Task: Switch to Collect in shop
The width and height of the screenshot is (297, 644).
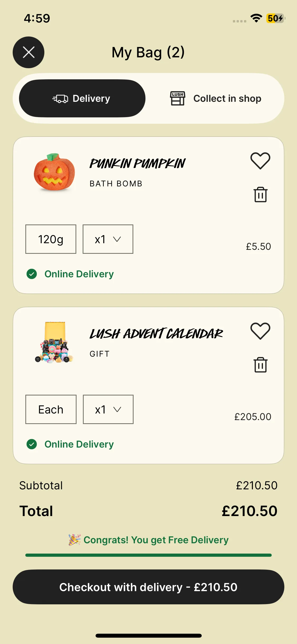Action: [215, 98]
